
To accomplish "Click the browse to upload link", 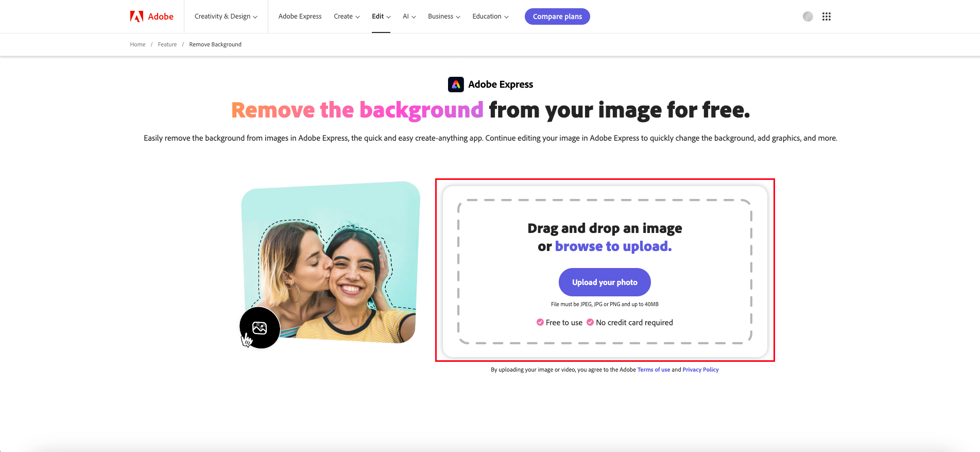I will 613,246.
